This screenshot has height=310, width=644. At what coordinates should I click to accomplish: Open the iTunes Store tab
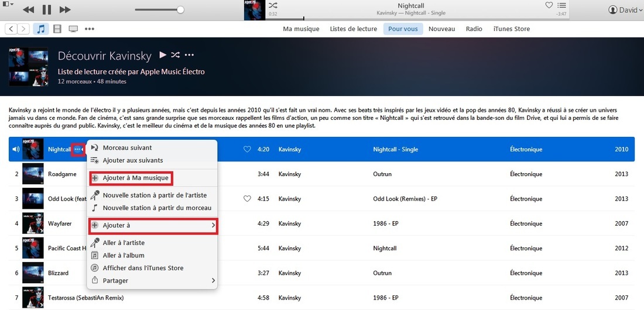point(511,29)
